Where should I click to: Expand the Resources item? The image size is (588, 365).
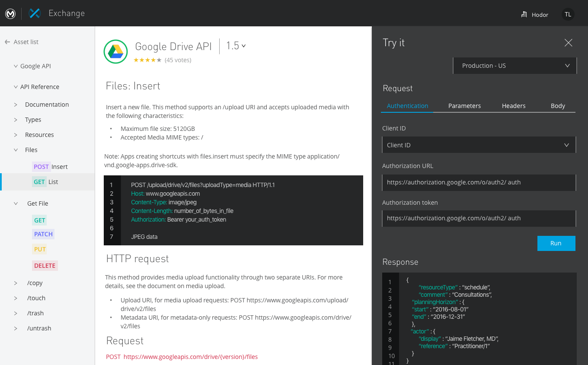[16, 135]
